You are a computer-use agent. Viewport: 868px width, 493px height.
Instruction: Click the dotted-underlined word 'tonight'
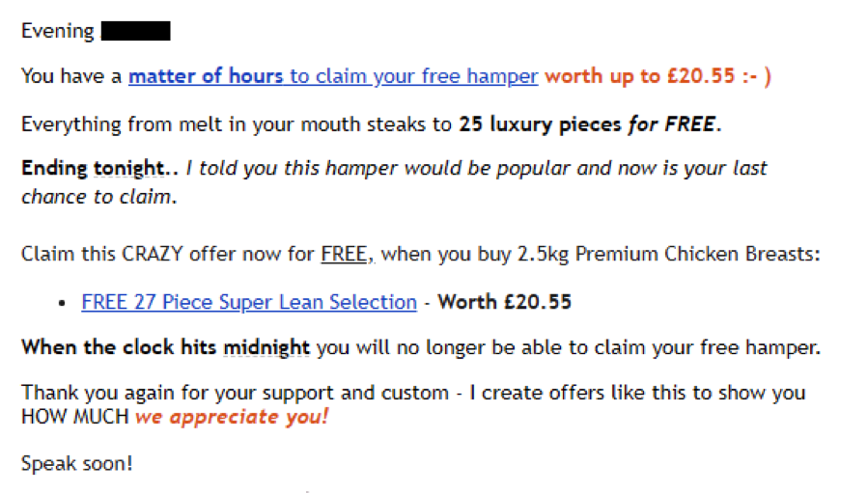coord(129,168)
